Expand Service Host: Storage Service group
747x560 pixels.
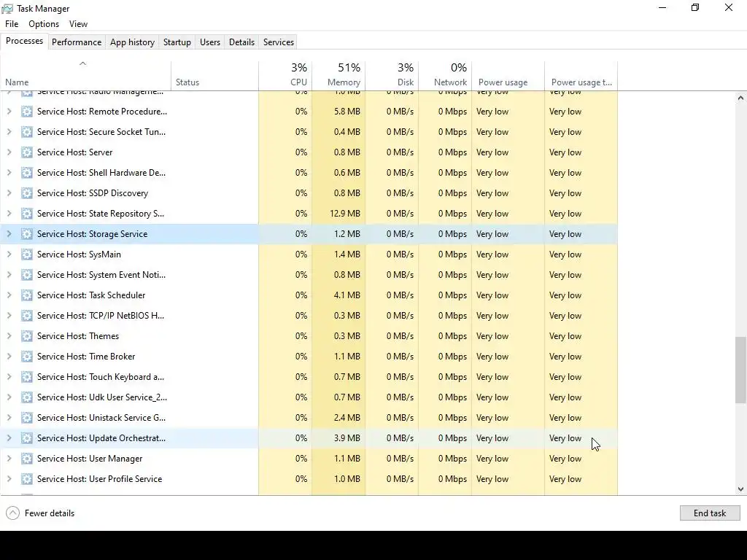(9, 234)
